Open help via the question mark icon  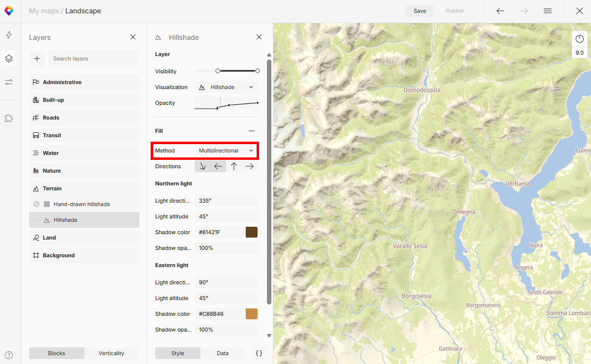[9, 355]
